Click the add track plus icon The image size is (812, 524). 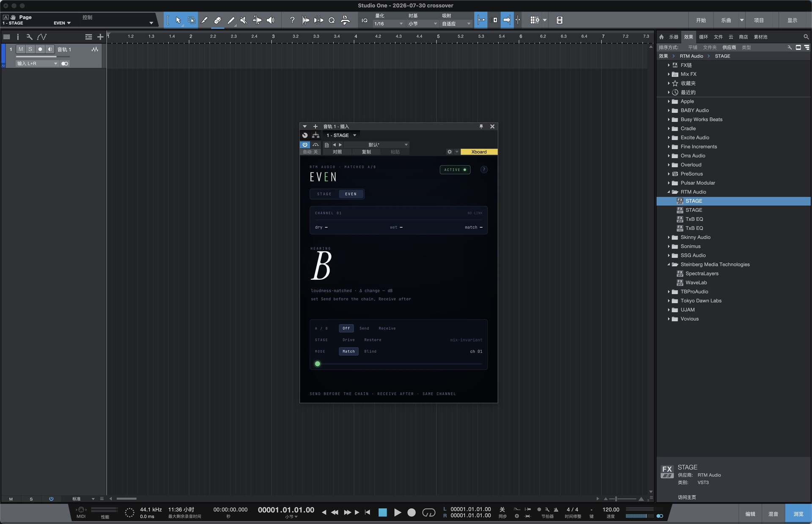coord(100,37)
